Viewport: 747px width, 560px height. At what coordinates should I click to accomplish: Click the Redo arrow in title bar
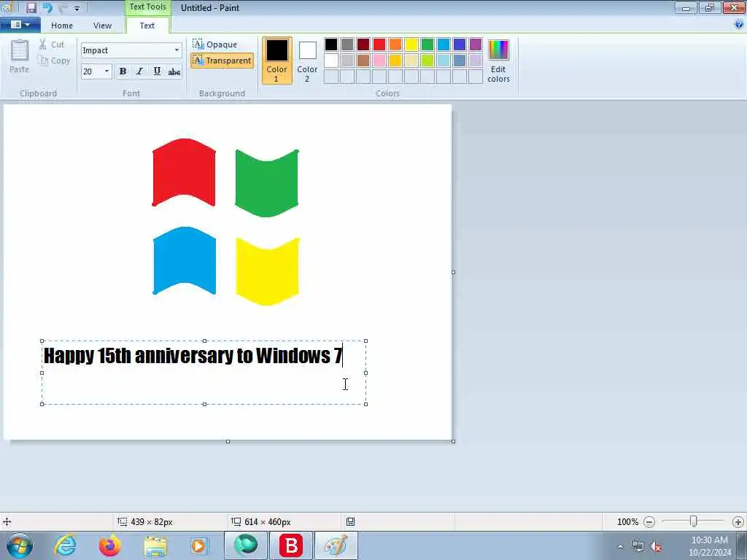63,7
